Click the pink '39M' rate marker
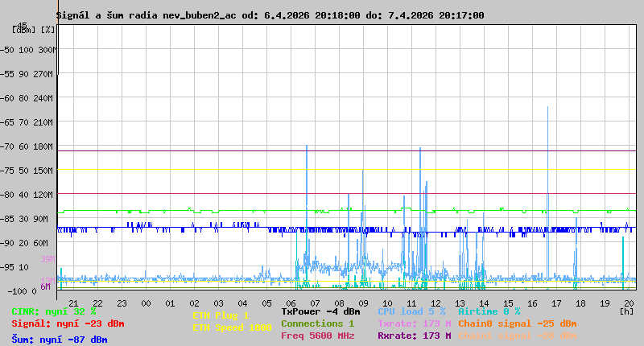 click(x=47, y=259)
